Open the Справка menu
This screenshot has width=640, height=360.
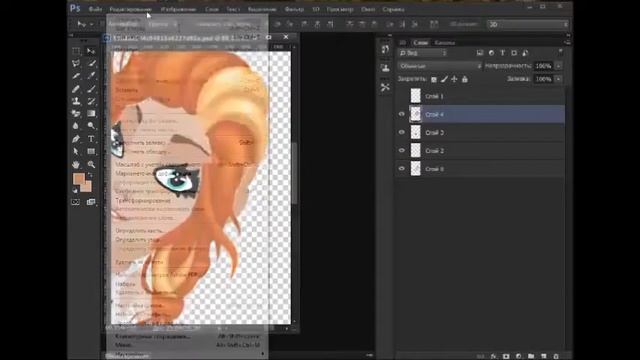[393, 9]
